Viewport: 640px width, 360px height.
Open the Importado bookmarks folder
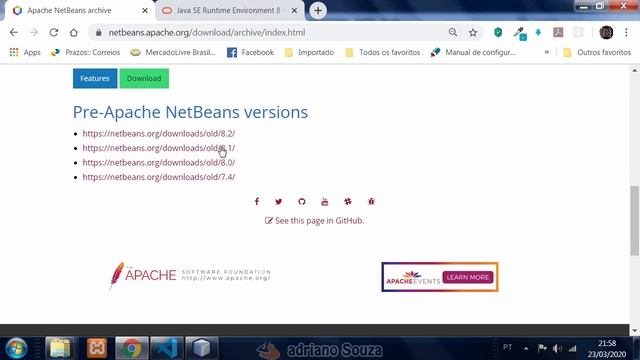(x=309, y=52)
